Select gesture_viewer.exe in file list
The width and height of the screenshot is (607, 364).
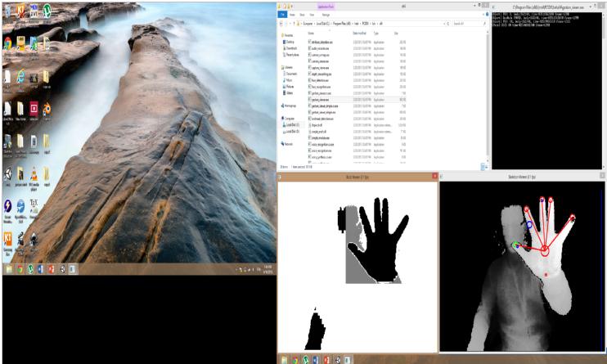(322, 99)
